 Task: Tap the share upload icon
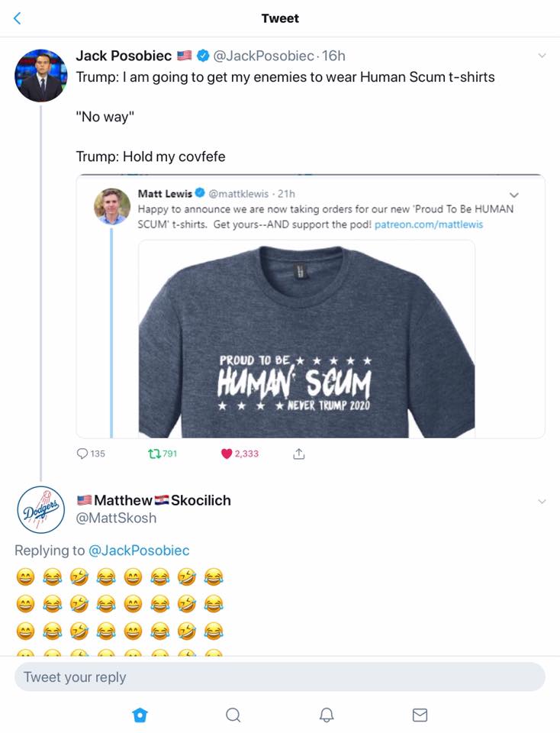tap(299, 454)
